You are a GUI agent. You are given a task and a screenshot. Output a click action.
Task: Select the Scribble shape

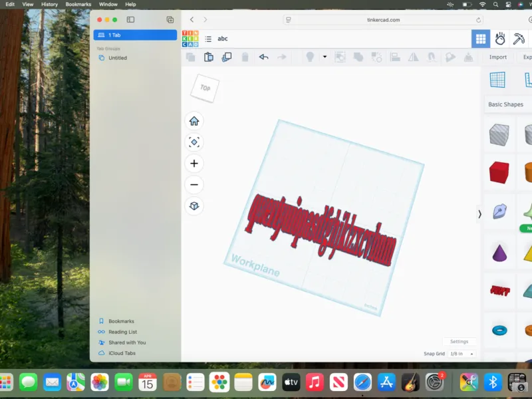pos(500,211)
